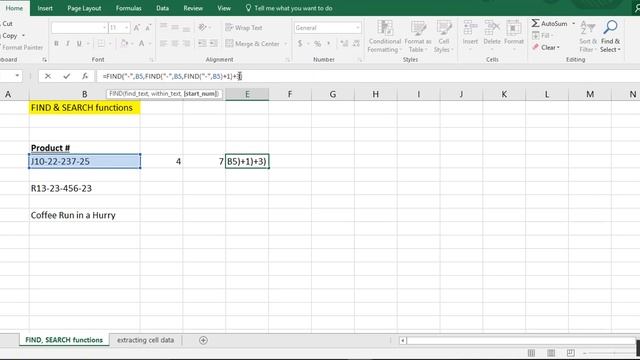Toggle Bold formatting

click(56, 43)
